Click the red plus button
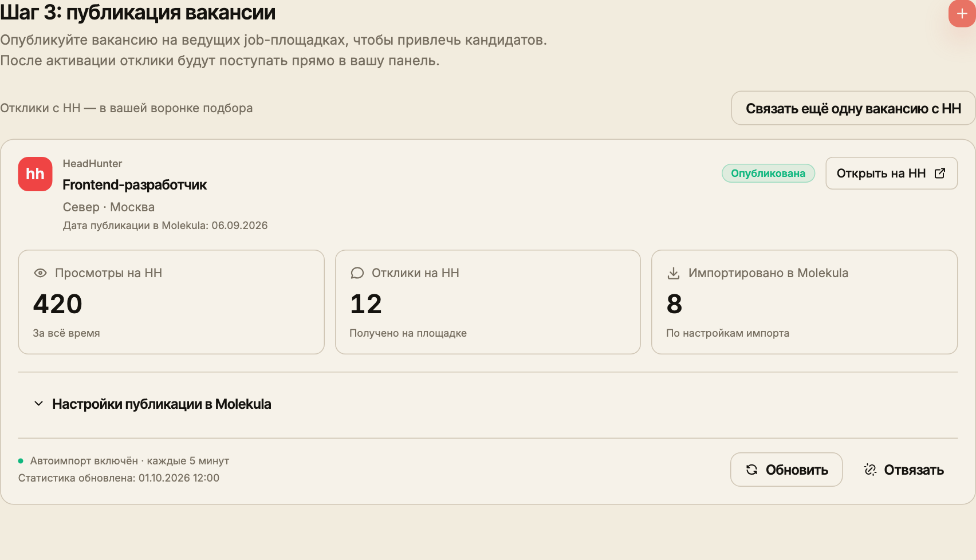 (x=962, y=14)
